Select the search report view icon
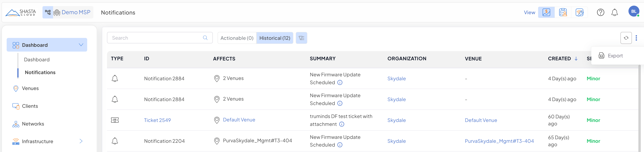This screenshot has height=152, width=644. point(563,12)
